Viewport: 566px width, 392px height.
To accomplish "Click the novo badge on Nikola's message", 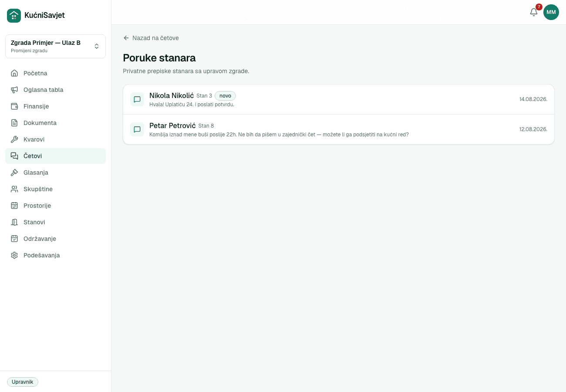I will pyautogui.click(x=225, y=96).
